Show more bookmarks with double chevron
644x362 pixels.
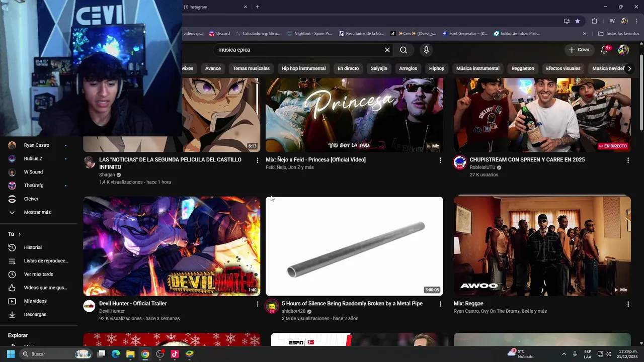pos(584,34)
